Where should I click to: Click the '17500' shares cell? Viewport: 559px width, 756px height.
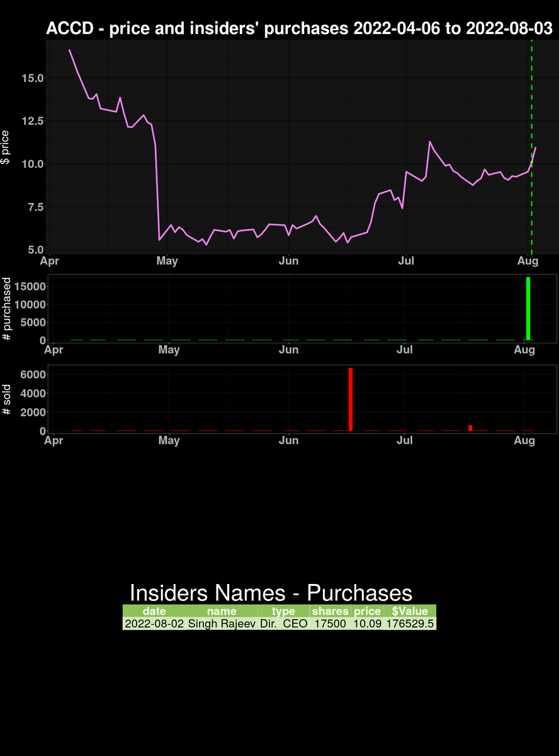pos(330,624)
